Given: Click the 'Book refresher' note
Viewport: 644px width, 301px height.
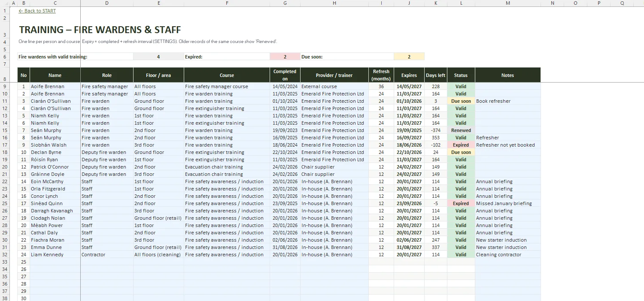Looking at the screenshot, I should click(x=507, y=101).
